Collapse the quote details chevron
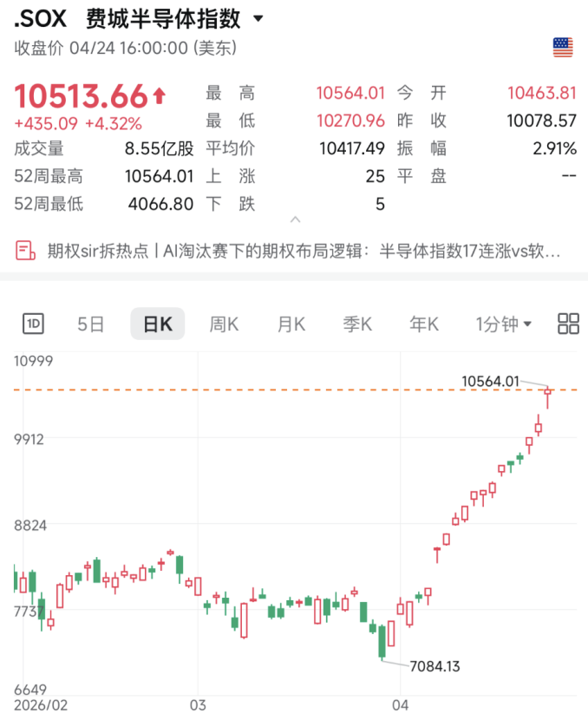The height and width of the screenshot is (720, 588). (294, 220)
